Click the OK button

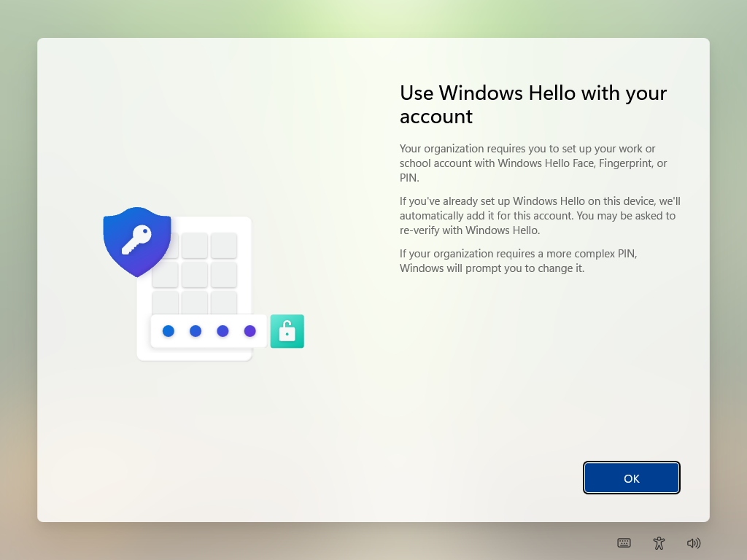coord(631,478)
